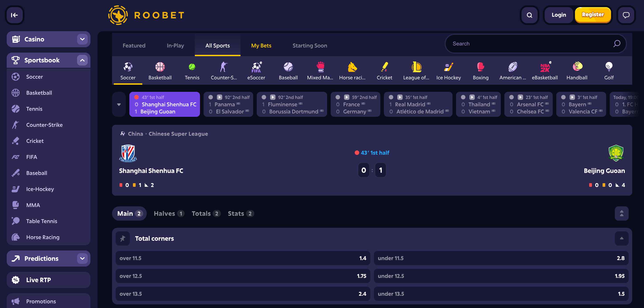Open the Real Madrid vs Atlético match card
This screenshot has height=308, width=644.
pos(418,104)
